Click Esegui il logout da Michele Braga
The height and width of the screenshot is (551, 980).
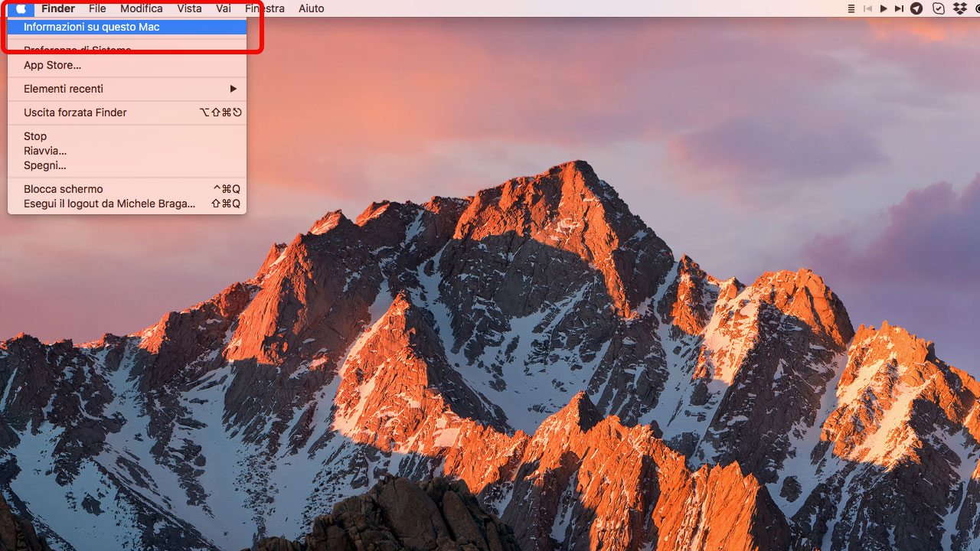coord(109,204)
